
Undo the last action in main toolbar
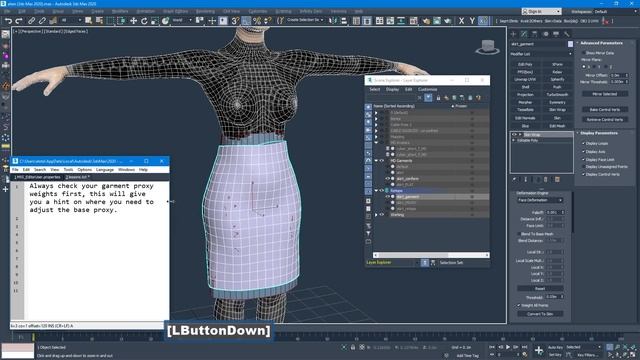[8, 21]
